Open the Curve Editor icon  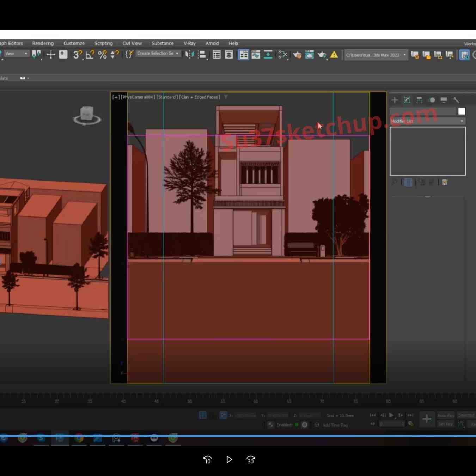[x=256, y=55]
